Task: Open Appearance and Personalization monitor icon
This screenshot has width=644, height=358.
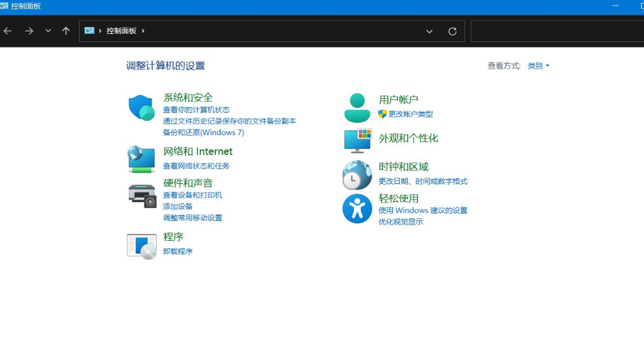Action: [x=358, y=140]
